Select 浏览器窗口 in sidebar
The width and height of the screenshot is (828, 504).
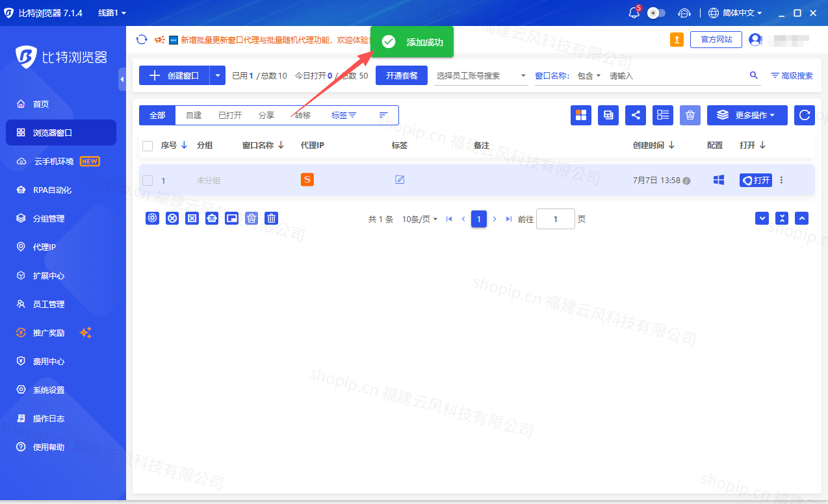click(x=61, y=132)
